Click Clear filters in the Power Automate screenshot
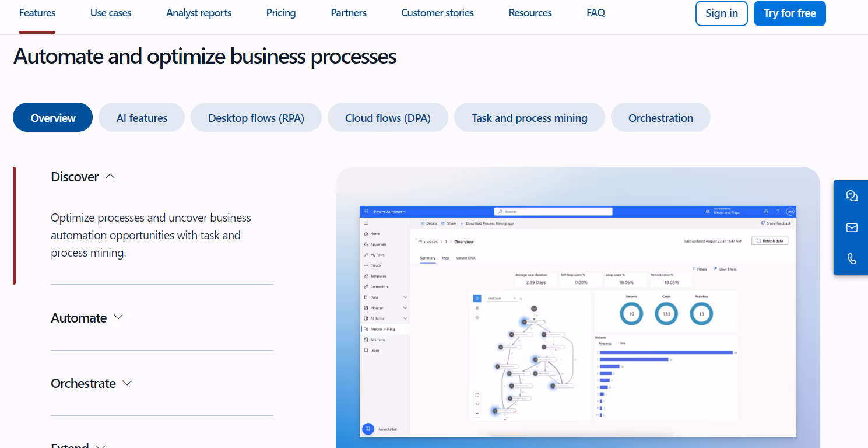The image size is (868, 448). [725, 269]
